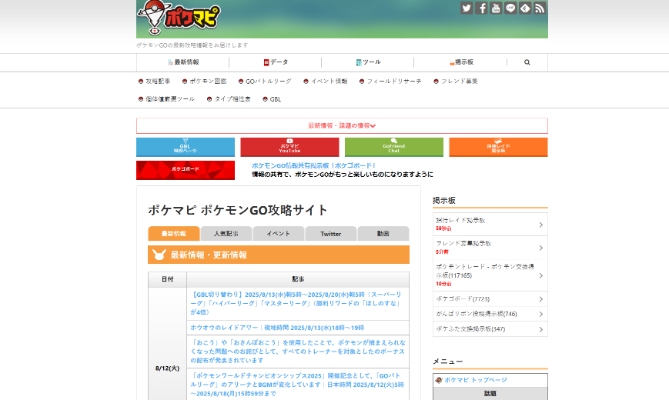
Task: Open the 掲示板 main navigation menu
Action: pos(461,62)
